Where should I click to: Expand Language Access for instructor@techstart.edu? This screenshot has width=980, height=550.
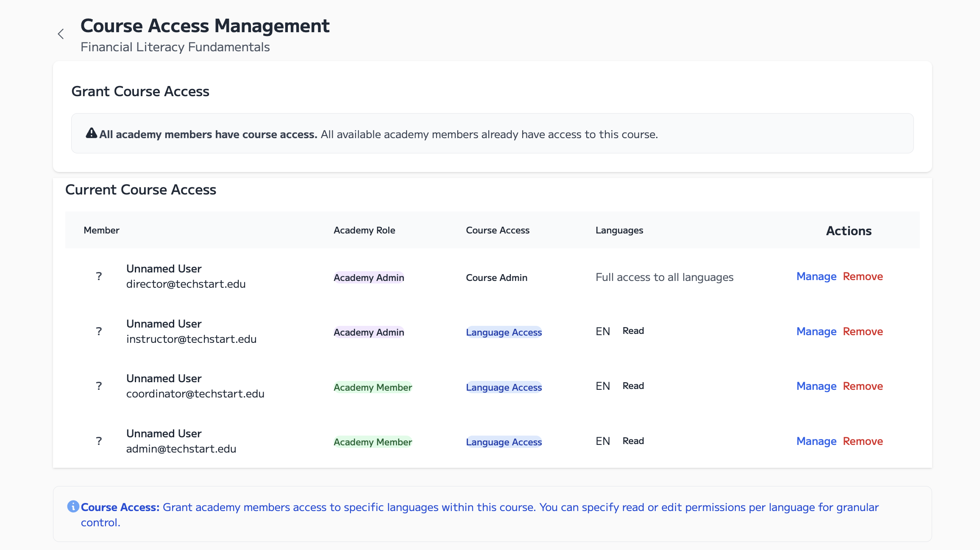click(504, 332)
